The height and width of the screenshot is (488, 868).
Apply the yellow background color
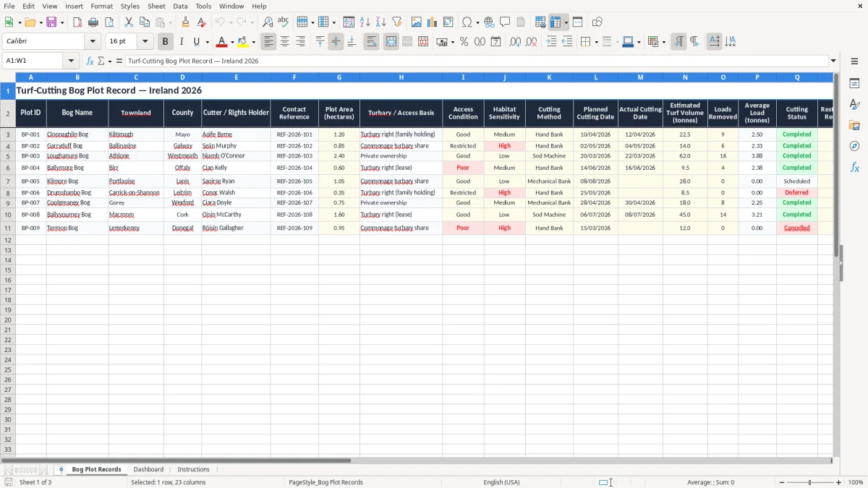[x=242, y=42]
